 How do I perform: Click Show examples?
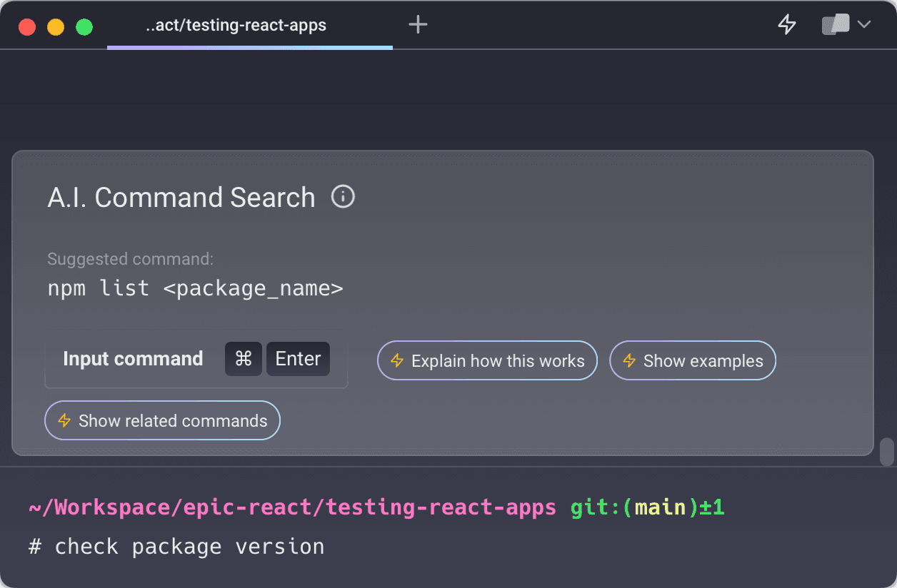[x=693, y=360]
